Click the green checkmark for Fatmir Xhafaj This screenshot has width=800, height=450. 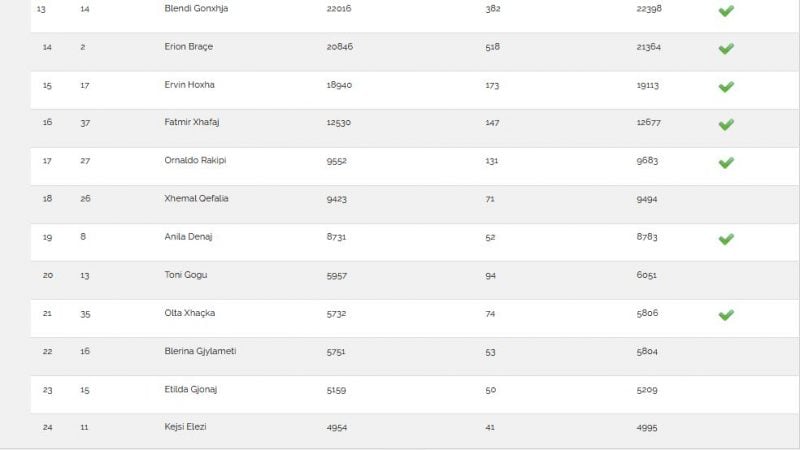[x=726, y=124]
